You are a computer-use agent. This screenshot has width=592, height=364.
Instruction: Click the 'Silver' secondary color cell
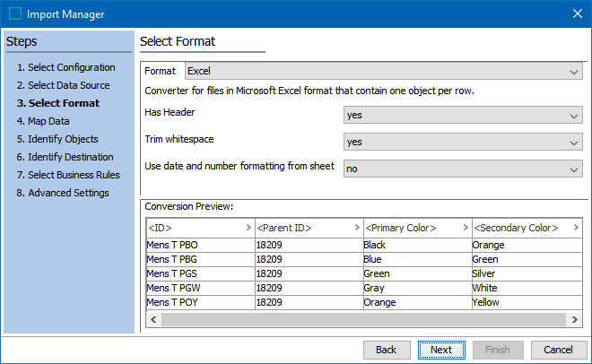click(527, 273)
